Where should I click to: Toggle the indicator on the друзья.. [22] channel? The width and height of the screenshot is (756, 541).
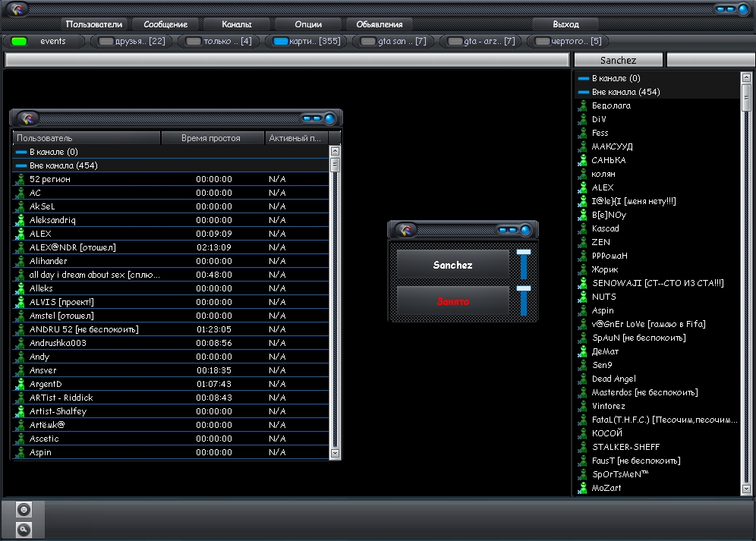pos(106,42)
